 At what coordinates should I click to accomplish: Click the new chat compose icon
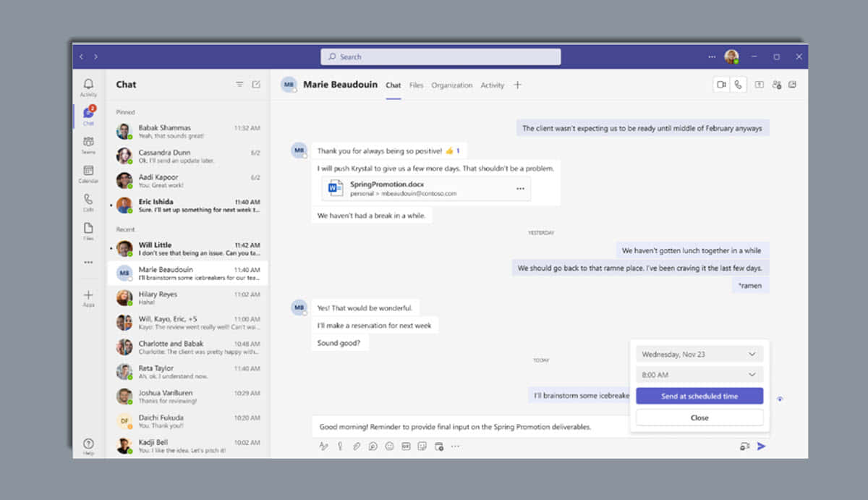[x=256, y=85]
